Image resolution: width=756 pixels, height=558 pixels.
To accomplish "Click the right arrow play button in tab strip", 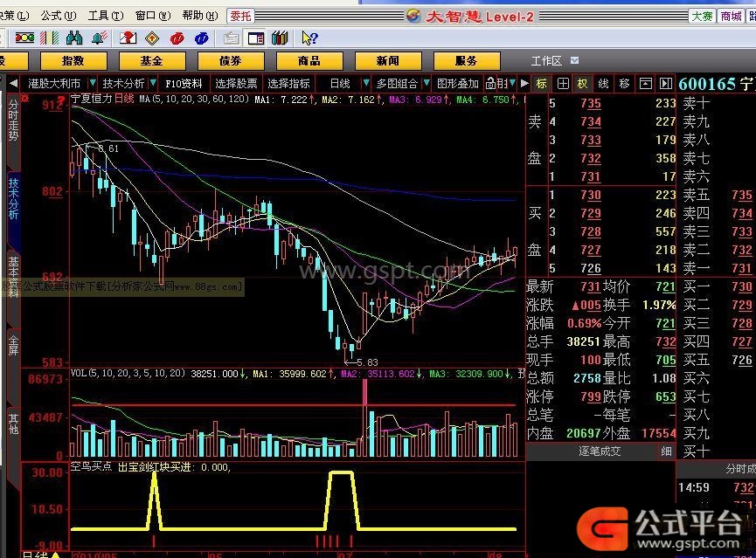I will point(524,84).
